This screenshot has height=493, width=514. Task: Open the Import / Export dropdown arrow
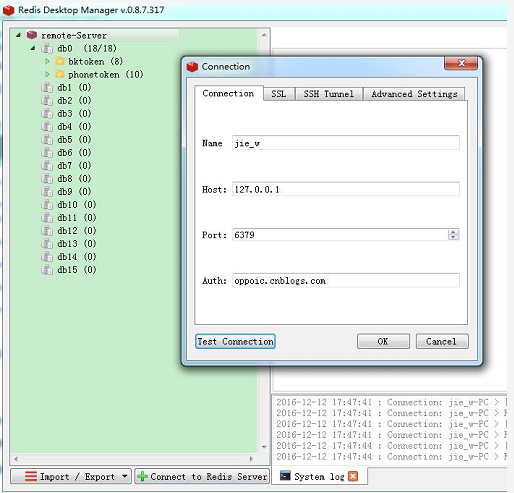click(125, 476)
